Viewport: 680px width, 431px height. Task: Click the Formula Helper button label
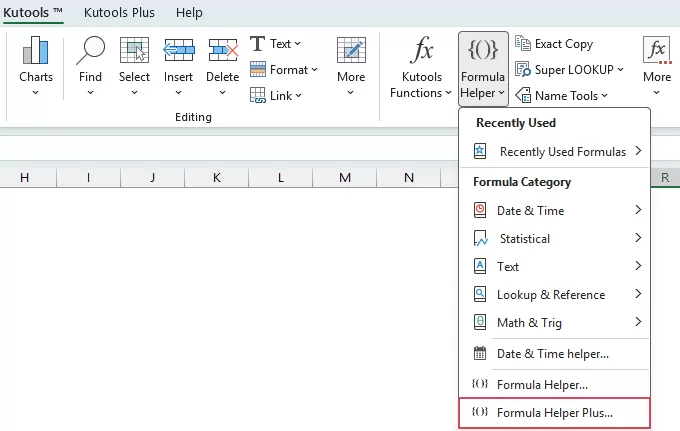(483, 85)
